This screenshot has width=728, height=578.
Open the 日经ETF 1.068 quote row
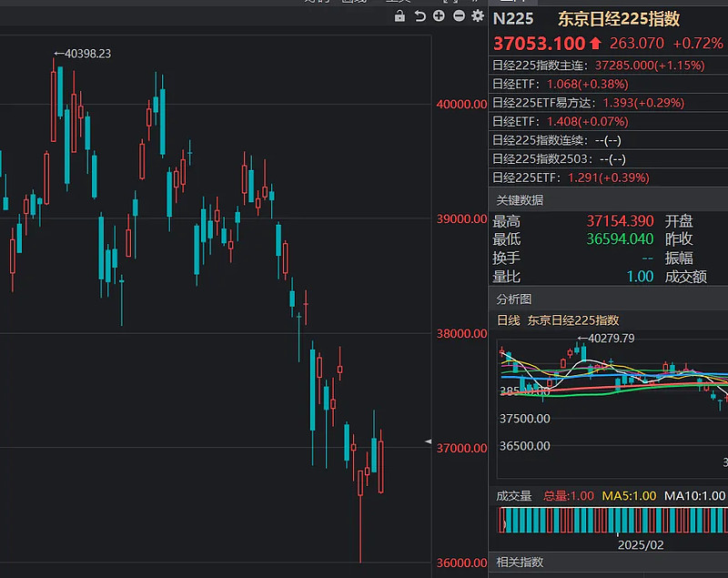pyautogui.click(x=560, y=84)
